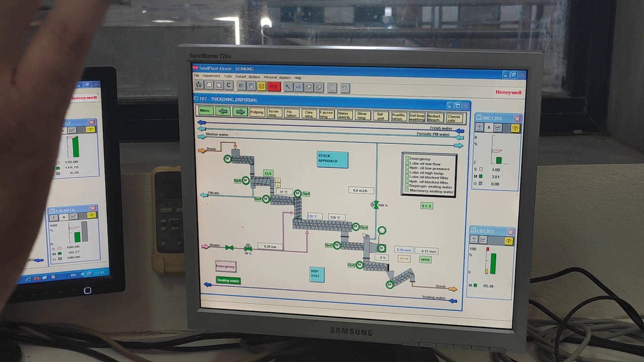644x362 pixels.
Task: Go to next display with right arrow
Action: click(x=240, y=112)
